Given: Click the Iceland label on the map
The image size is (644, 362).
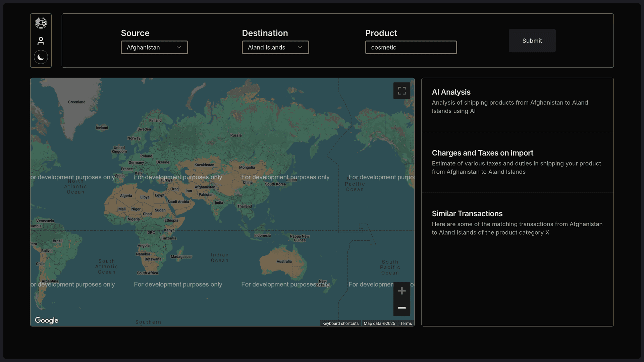Looking at the screenshot, I should pos(102,128).
